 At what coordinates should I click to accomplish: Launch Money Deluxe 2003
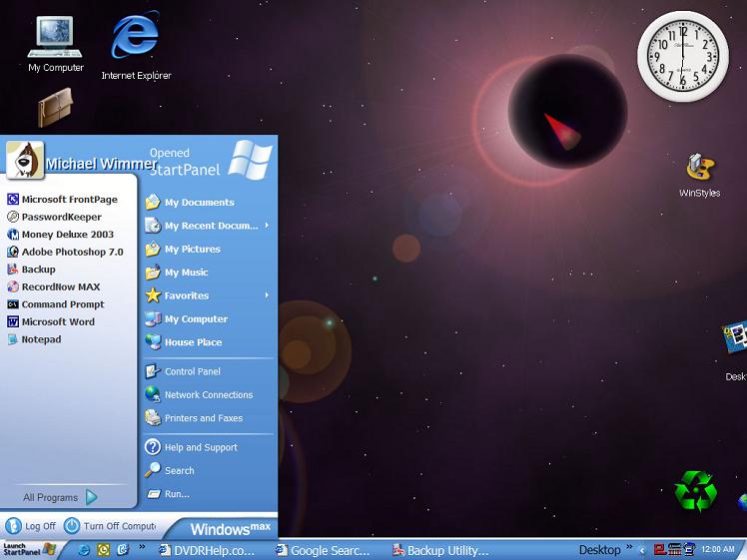click(61, 235)
